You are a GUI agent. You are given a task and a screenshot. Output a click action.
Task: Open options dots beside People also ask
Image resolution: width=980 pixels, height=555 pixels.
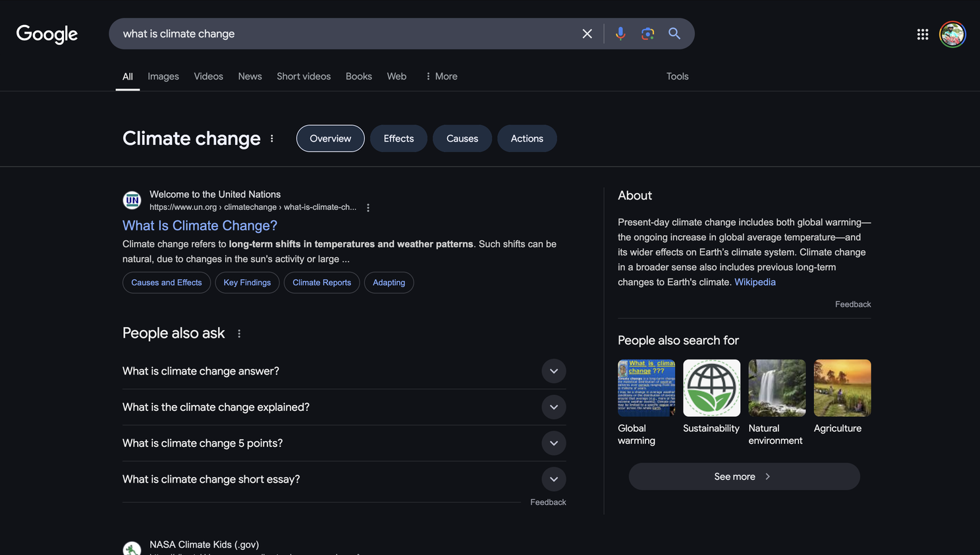pos(239,334)
